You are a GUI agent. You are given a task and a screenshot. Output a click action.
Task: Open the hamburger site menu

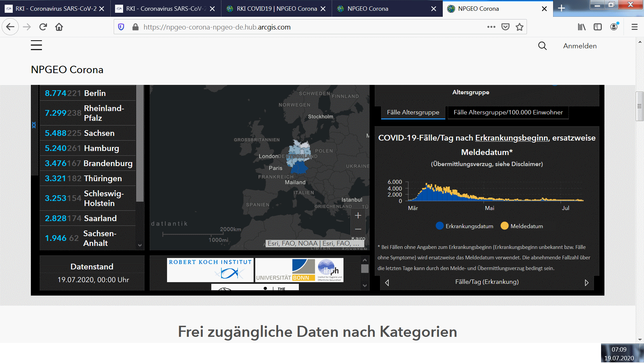tap(36, 45)
